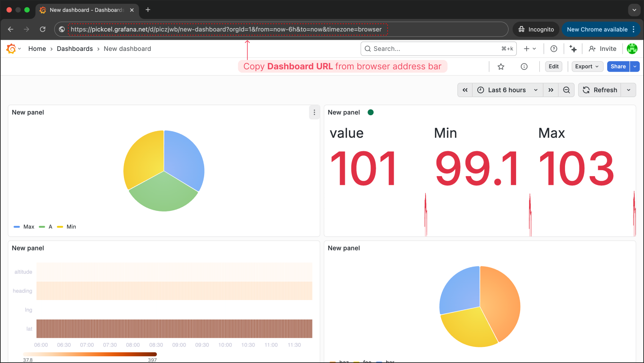
Task: Click the zoom out time range icon
Action: (x=566, y=90)
